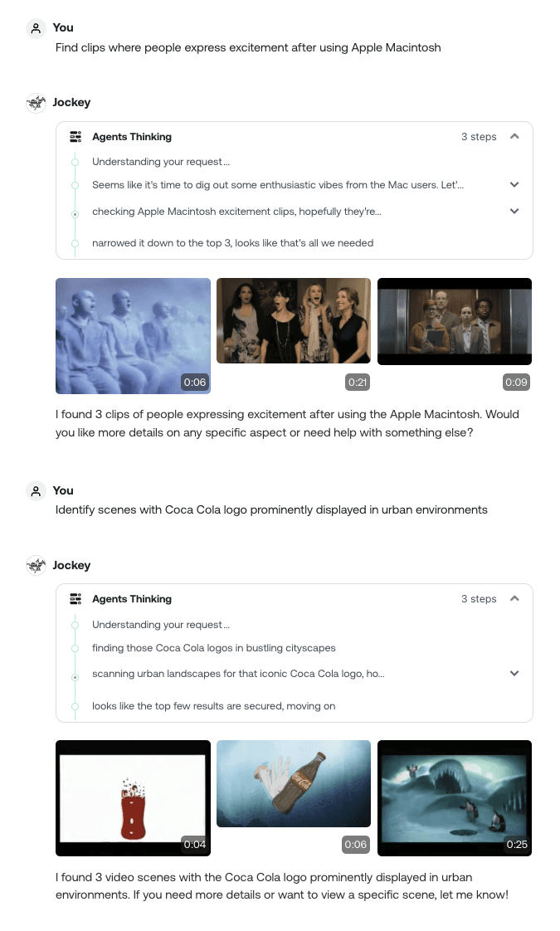Click the Jockey horse logo above the Apple Macintosh results
The height and width of the screenshot is (931, 560).
click(x=37, y=103)
